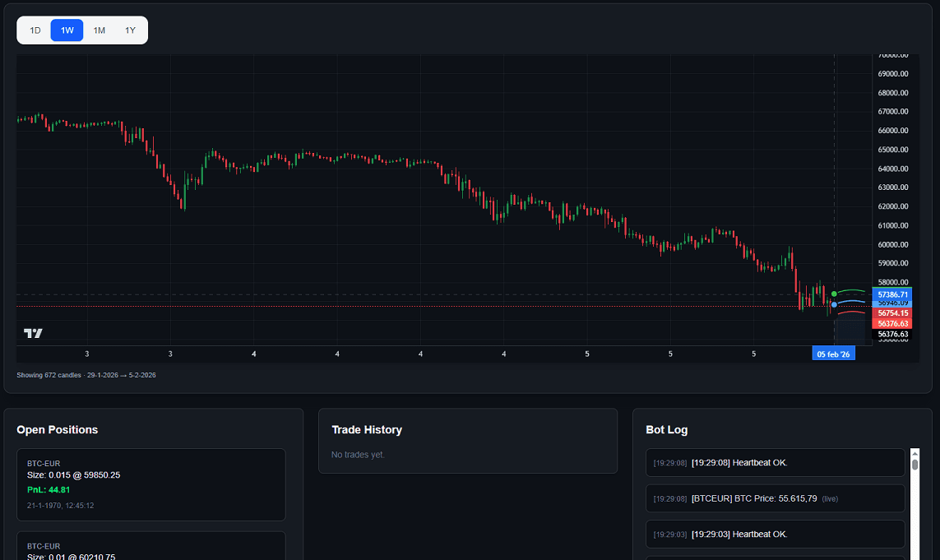
Task: Click the red 56376.63 stop price tag
Action: pos(891,323)
